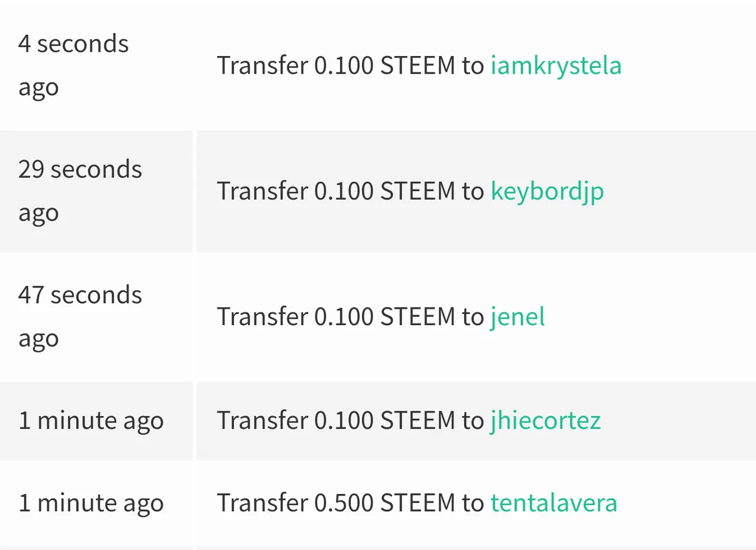Go to the tentalavera profile link

(x=553, y=503)
